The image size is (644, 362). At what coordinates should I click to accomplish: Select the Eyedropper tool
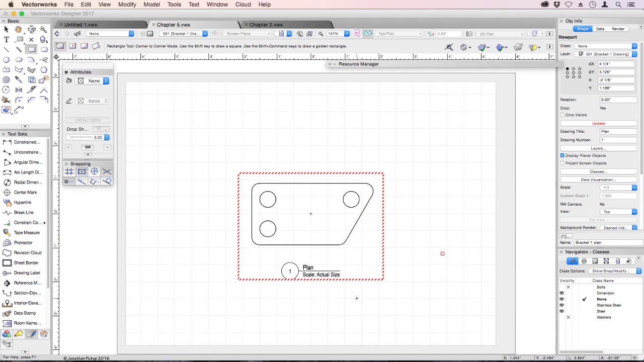19,79
